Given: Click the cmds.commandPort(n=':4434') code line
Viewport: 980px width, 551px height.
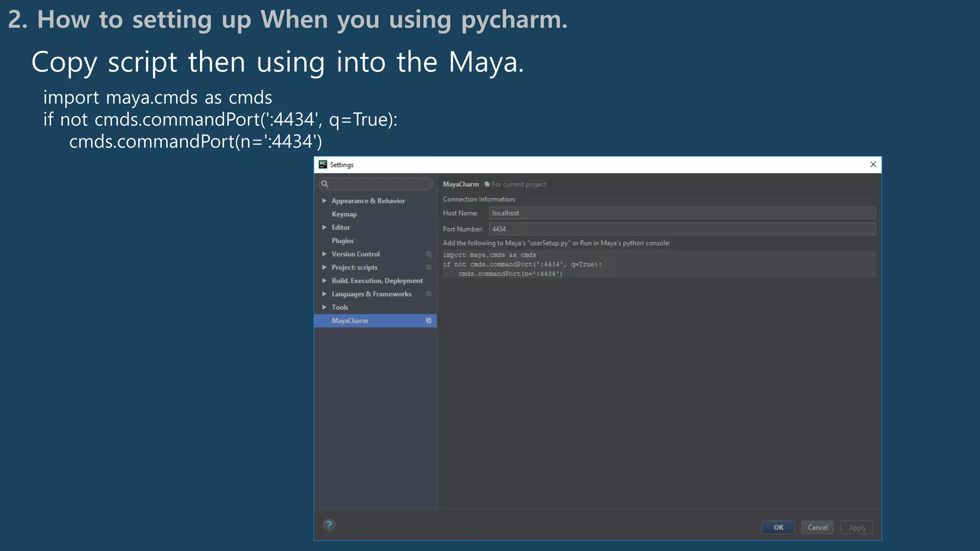Looking at the screenshot, I should tap(510, 274).
